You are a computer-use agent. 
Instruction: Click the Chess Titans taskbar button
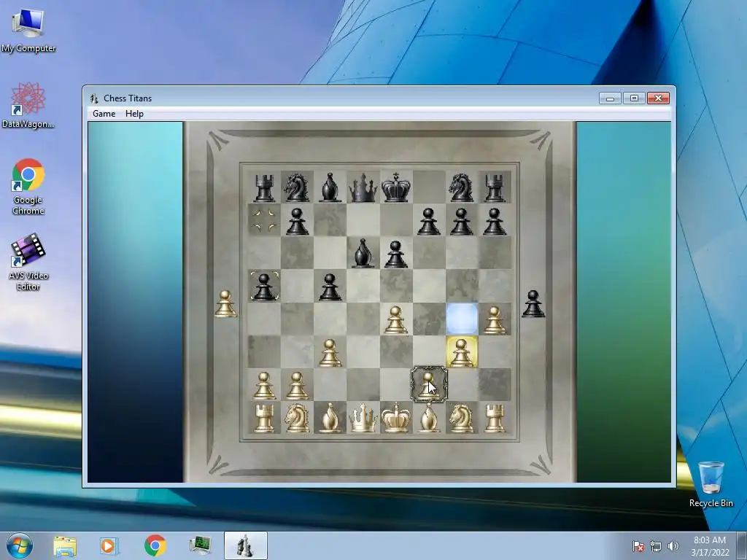pyautogui.click(x=245, y=545)
